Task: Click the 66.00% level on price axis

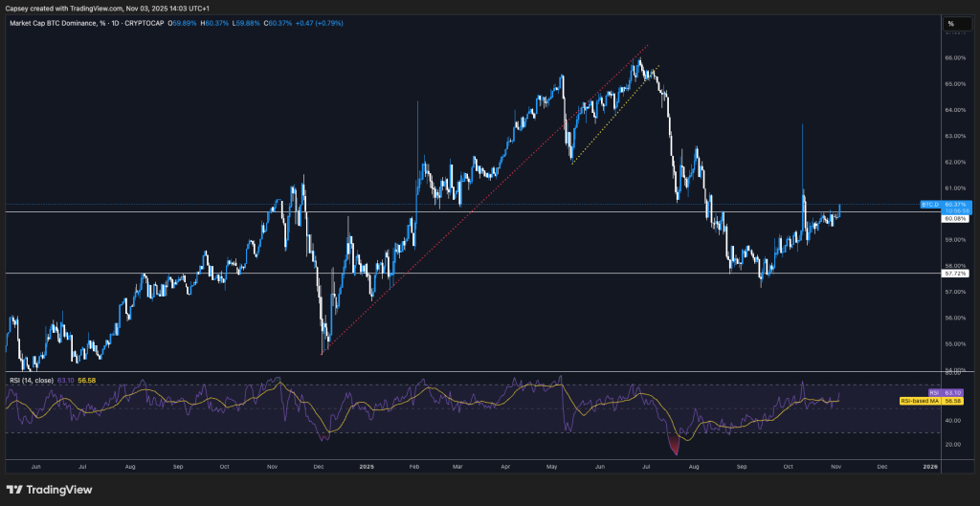Action: coord(957,57)
